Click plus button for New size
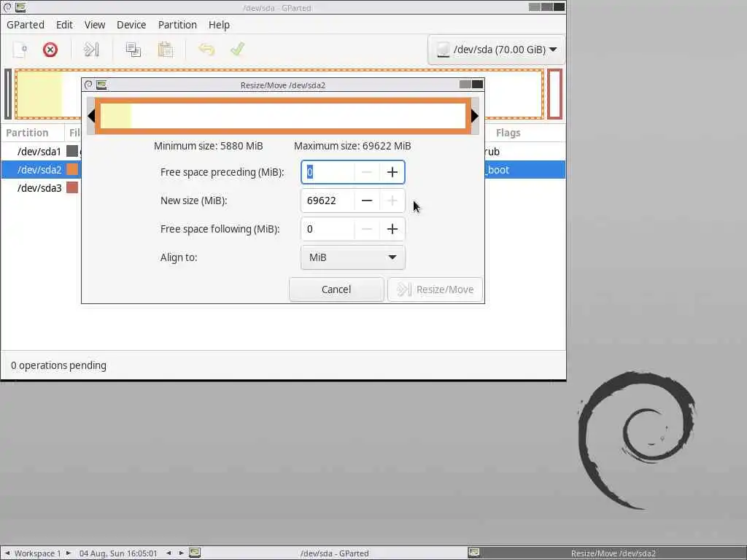 coord(392,201)
